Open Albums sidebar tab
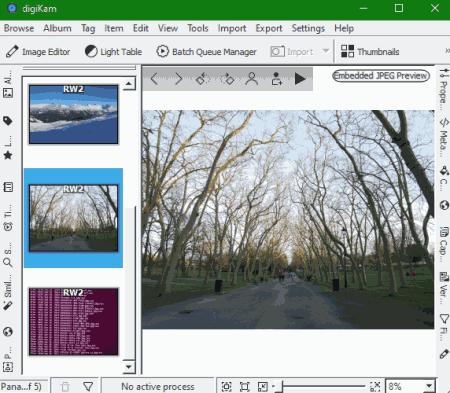 click(8, 84)
